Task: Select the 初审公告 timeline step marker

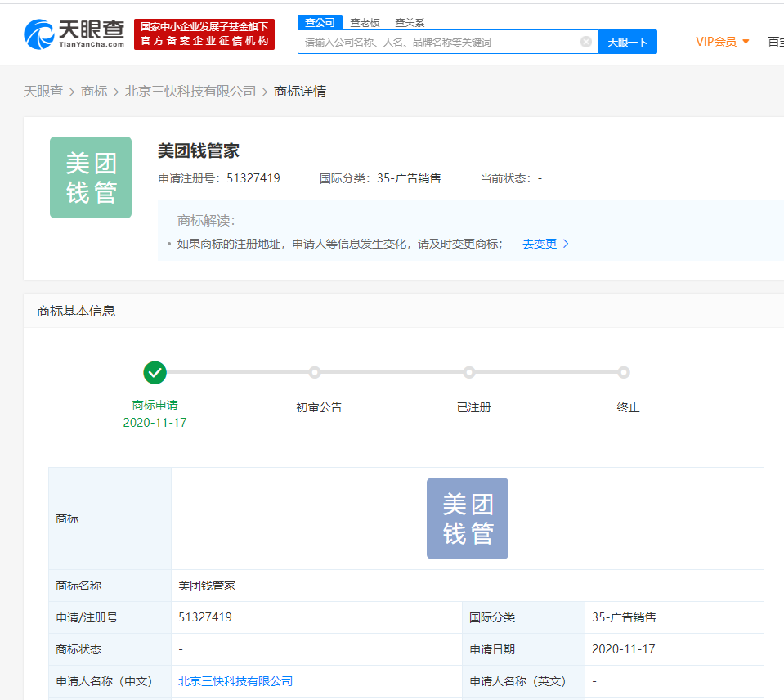Action: pos(315,373)
